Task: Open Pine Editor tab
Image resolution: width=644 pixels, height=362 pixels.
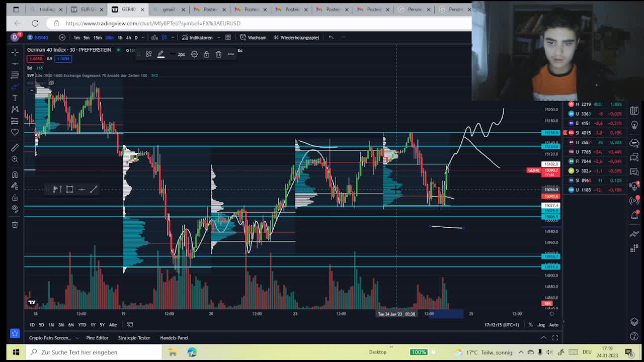Action: 97,338
